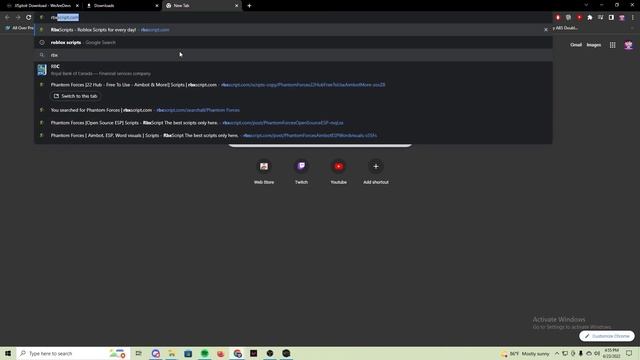Click the Switch to this tab button

click(76, 96)
